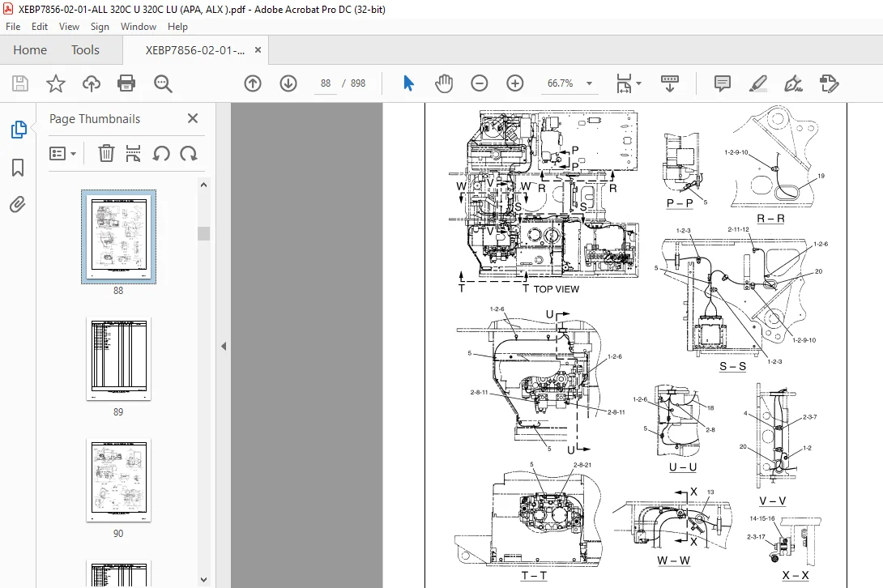The width and height of the screenshot is (883, 588).
Task: Click the V – V section label
Action: click(773, 501)
